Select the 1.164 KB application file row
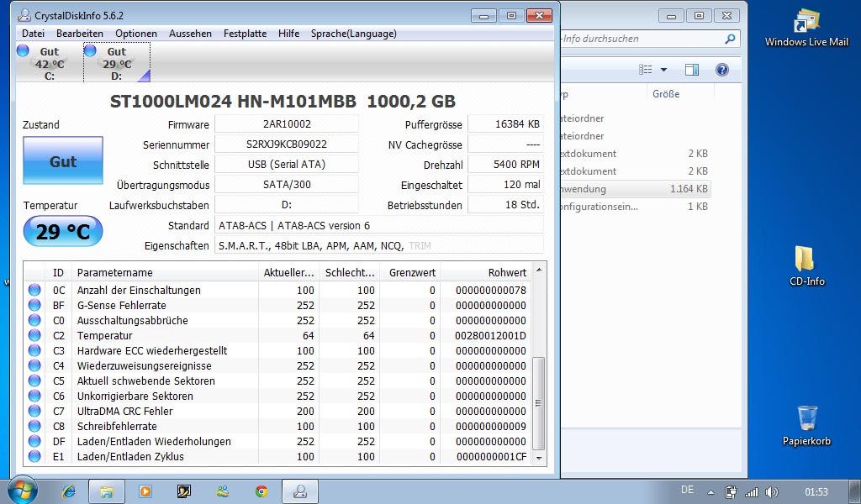 (634, 189)
